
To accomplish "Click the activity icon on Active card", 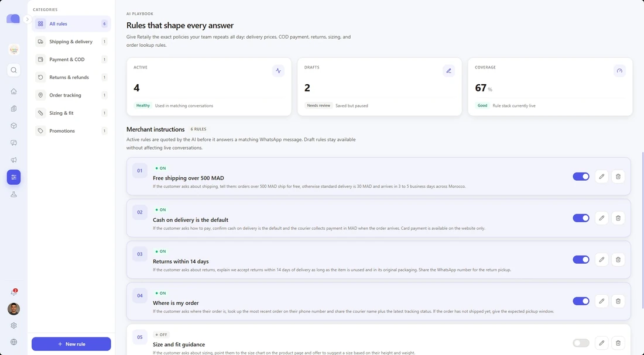I will click(279, 71).
